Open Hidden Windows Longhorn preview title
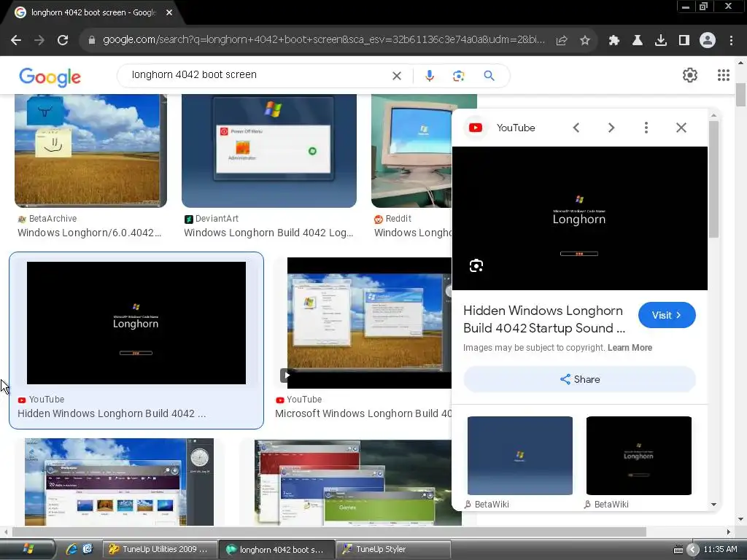The height and width of the screenshot is (560, 747). [x=544, y=319]
